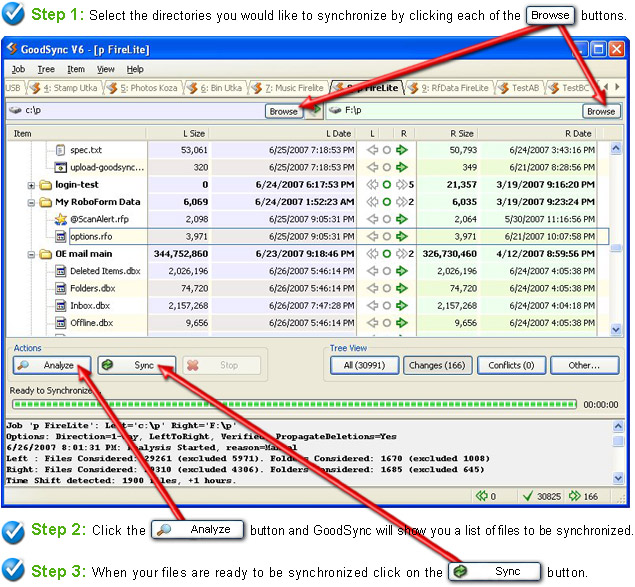Select left-to-right green arrow for spec.txt

click(402, 150)
